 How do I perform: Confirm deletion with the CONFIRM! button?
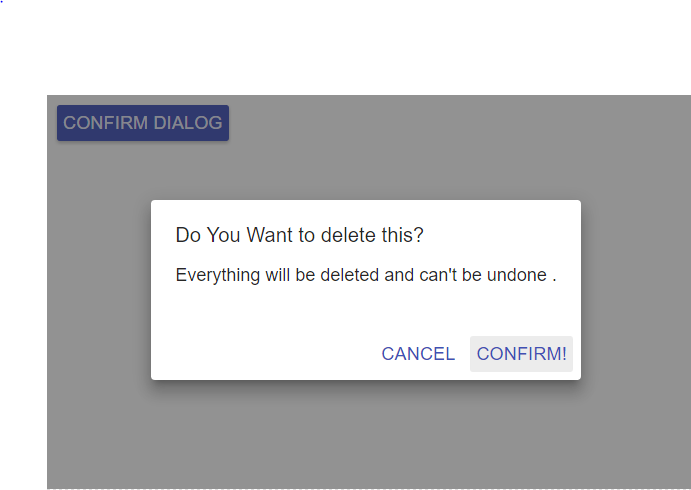pyautogui.click(x=521, y=354)
